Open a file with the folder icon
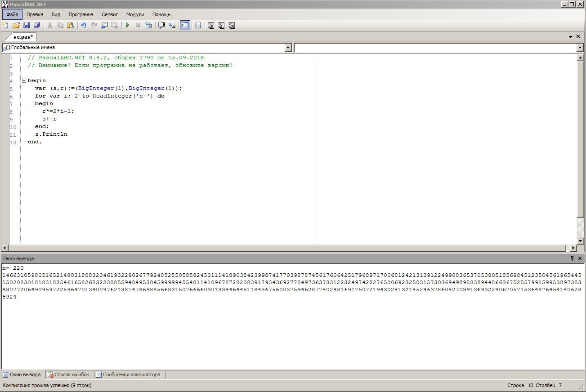Screen dimensions: 586x392 point(16,26)
